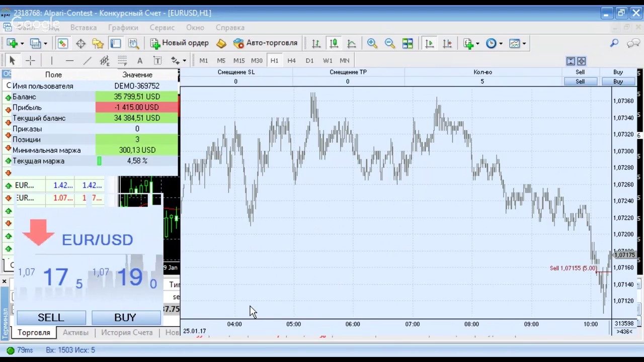Expand the profiles dropdown arrow

pyautogui.click(x=45, y=43)
